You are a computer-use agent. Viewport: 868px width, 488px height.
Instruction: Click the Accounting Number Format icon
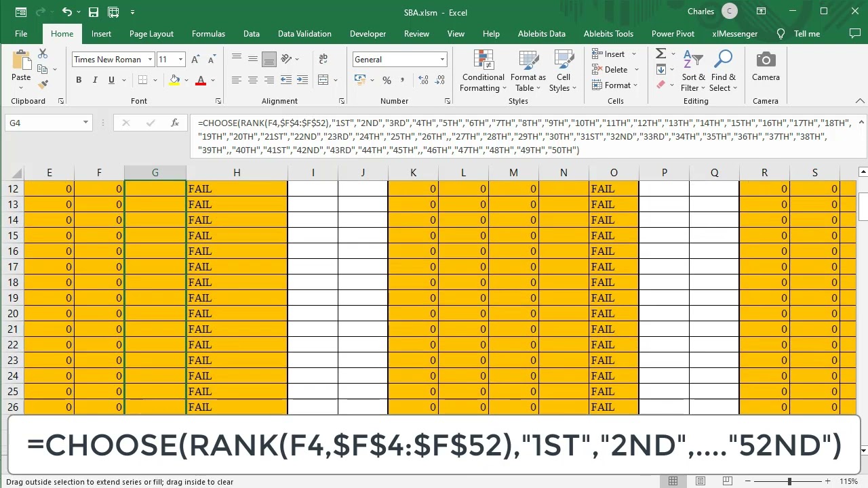pyautogui.click(x=360, y=80)
